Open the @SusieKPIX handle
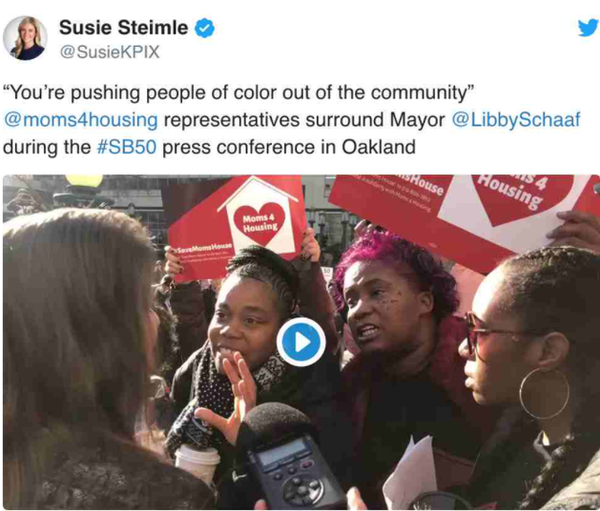This screenshot has height=511, width=600. tap(110, 52)
